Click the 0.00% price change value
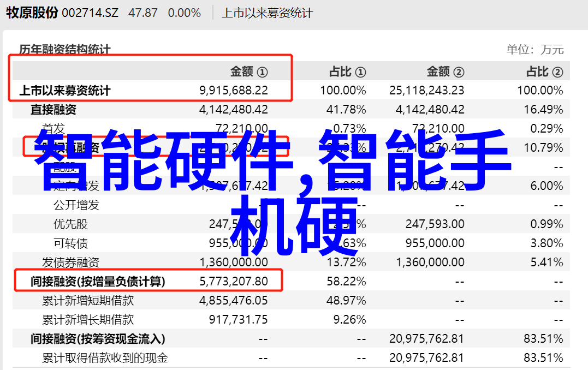The width and height of the screenshot is (588, 370). [185, 13]
